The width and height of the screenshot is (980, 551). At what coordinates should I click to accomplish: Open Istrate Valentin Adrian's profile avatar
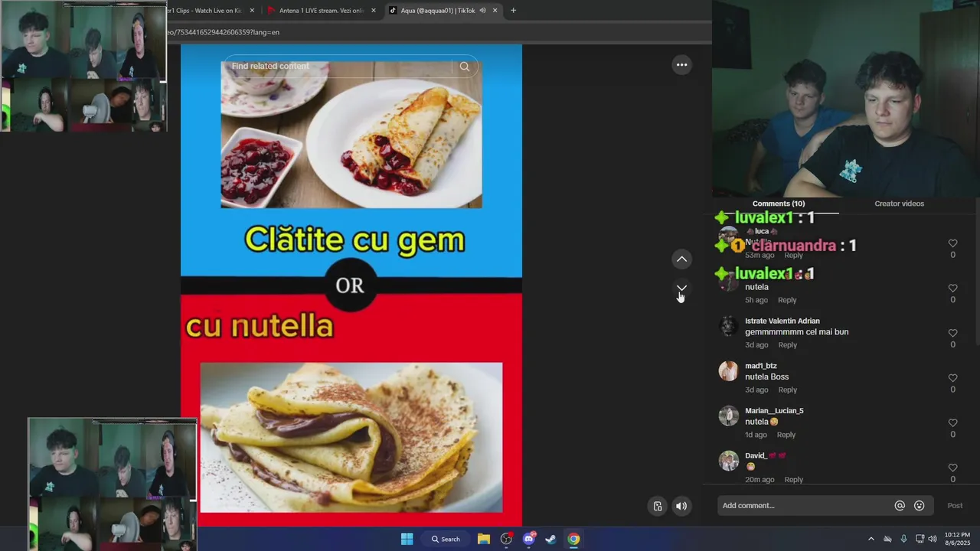(x=728, y=327)
